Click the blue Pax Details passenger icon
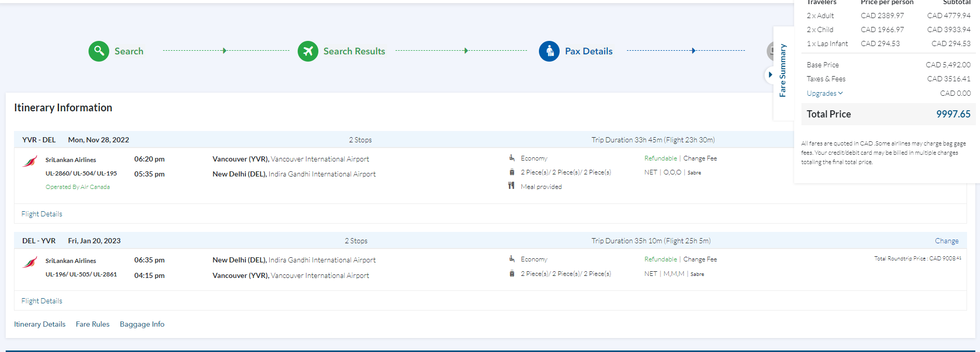This screenshot has height=352, width=980. coord(549,51)
